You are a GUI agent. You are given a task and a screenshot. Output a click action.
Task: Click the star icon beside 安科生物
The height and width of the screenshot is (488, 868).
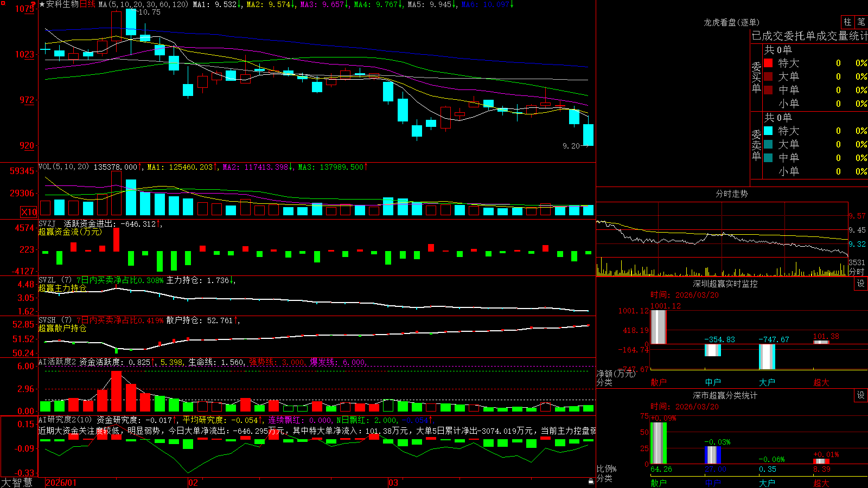[42, 4]
